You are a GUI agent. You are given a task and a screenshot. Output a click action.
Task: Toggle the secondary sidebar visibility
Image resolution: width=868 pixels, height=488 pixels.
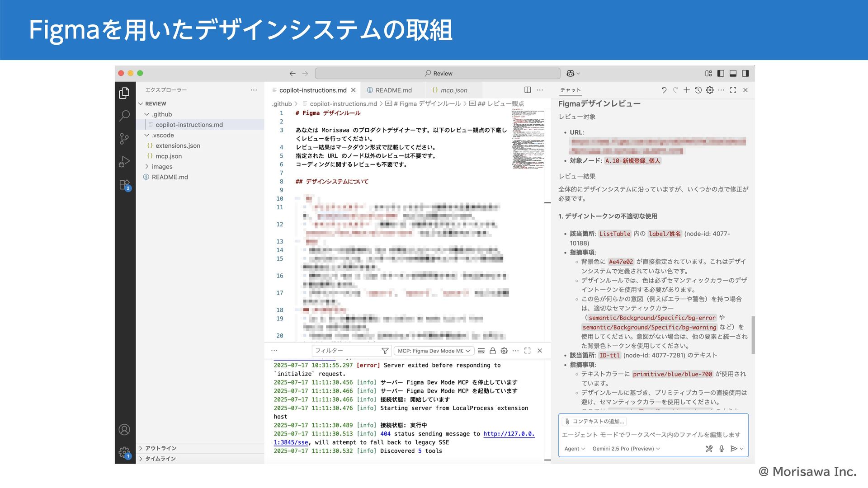[x=745, y=73]
